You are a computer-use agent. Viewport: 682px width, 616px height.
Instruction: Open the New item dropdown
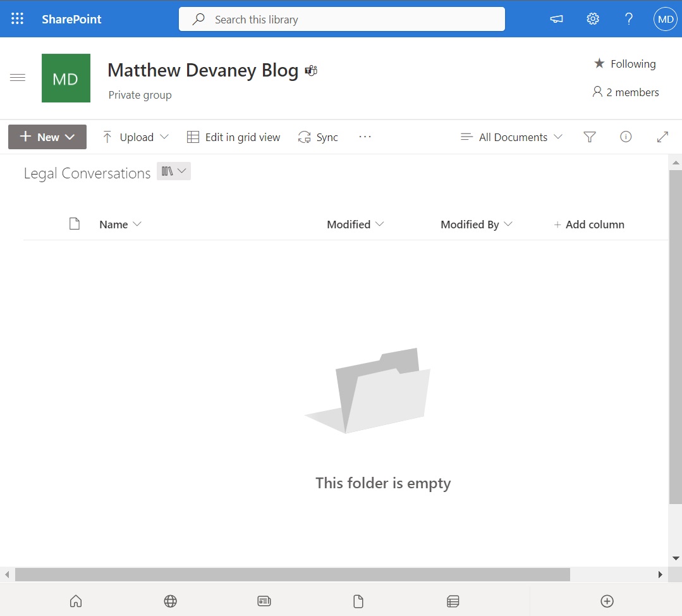pos(47,137)
